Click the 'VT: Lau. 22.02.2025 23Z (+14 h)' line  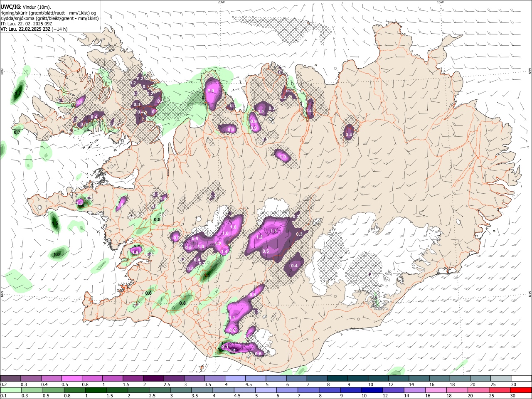click(34, 29)
